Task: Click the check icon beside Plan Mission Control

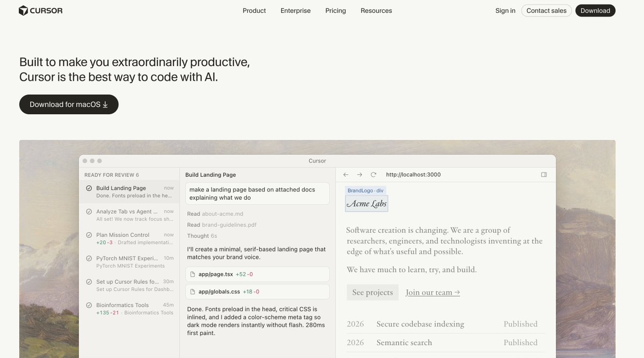Action: point(89,235)
